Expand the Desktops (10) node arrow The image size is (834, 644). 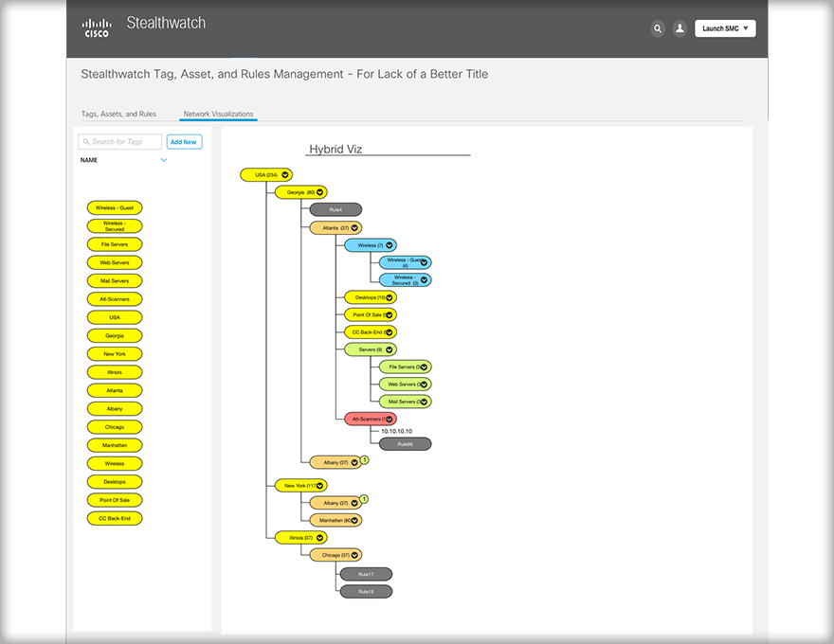point(390,297)
